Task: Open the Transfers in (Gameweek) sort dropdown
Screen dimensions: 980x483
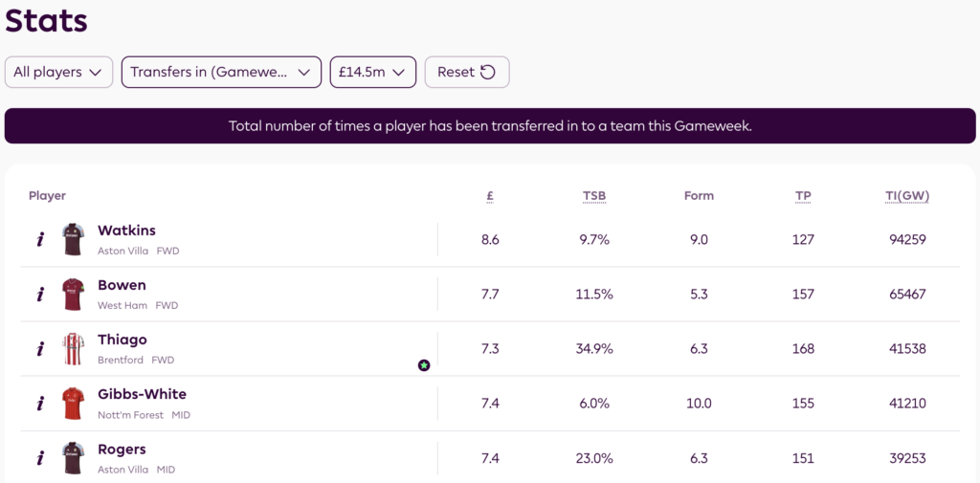Action: 221,72
